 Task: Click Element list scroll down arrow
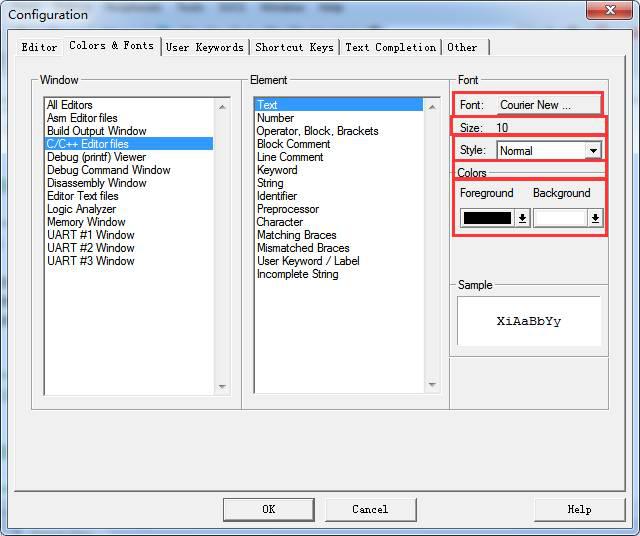432,385
